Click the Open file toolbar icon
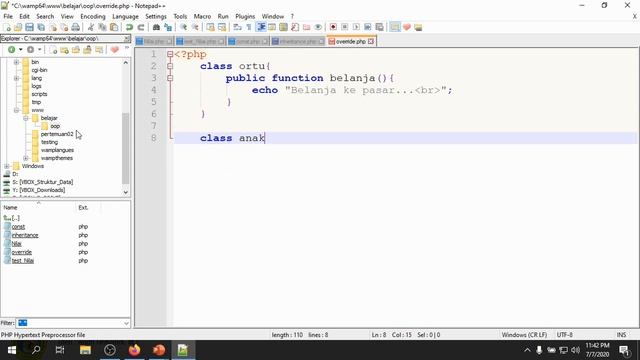The image size is (640, 360). coord(18,27)
